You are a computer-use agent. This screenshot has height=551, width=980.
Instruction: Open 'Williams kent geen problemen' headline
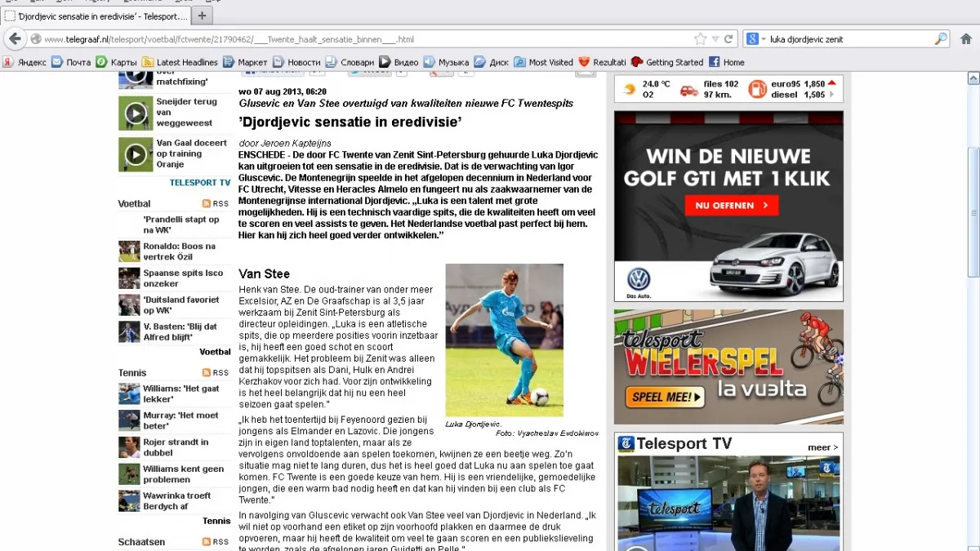click(x=183, y=474)
